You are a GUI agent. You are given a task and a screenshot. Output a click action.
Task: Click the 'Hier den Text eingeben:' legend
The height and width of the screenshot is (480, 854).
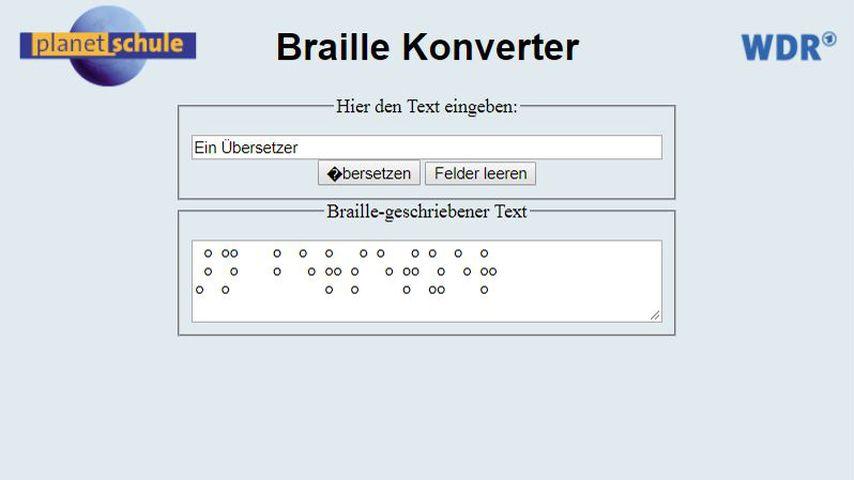click(427, 106)
